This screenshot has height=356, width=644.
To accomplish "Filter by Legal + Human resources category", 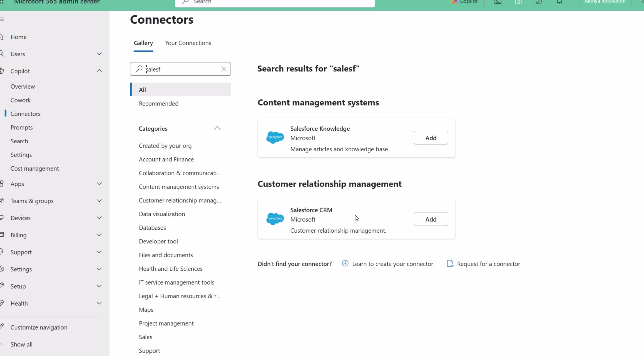I will point(180,296).
